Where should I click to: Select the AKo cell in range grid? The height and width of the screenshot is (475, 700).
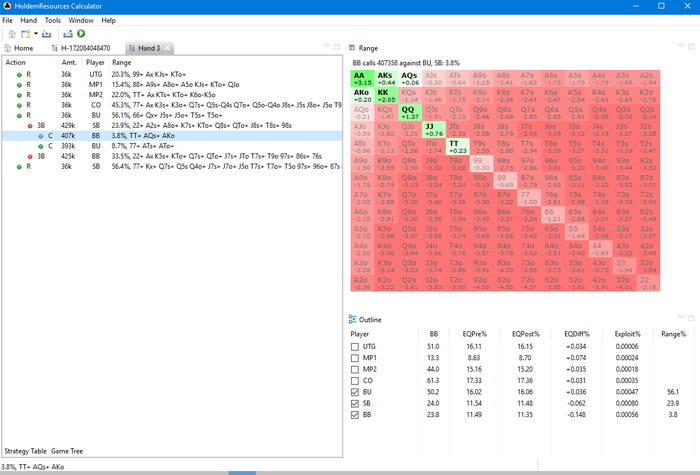tap(362, 96)
